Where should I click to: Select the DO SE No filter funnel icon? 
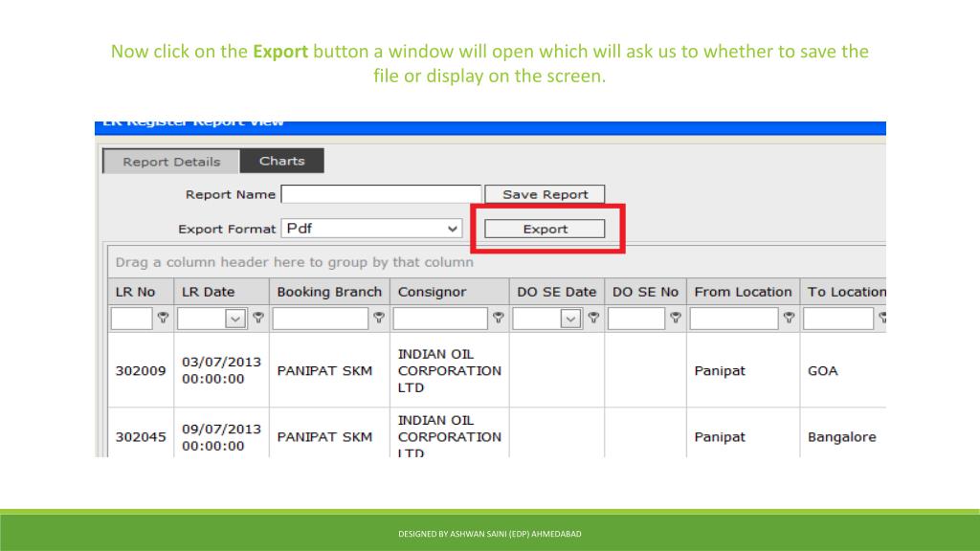[676, 317]
